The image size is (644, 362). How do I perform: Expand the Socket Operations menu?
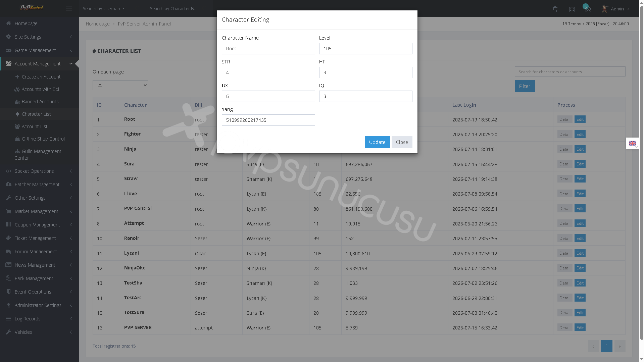39,171
